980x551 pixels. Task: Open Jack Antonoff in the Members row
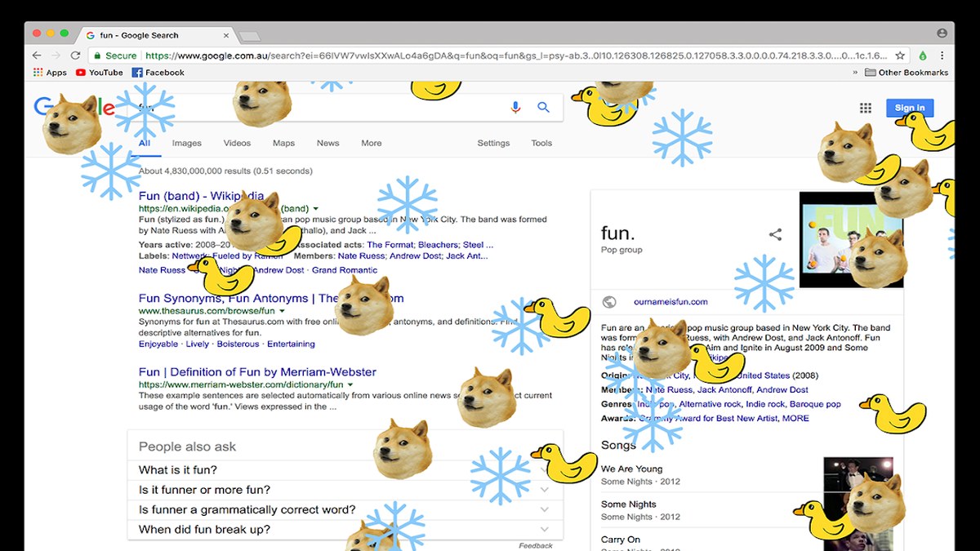point(724,390)
